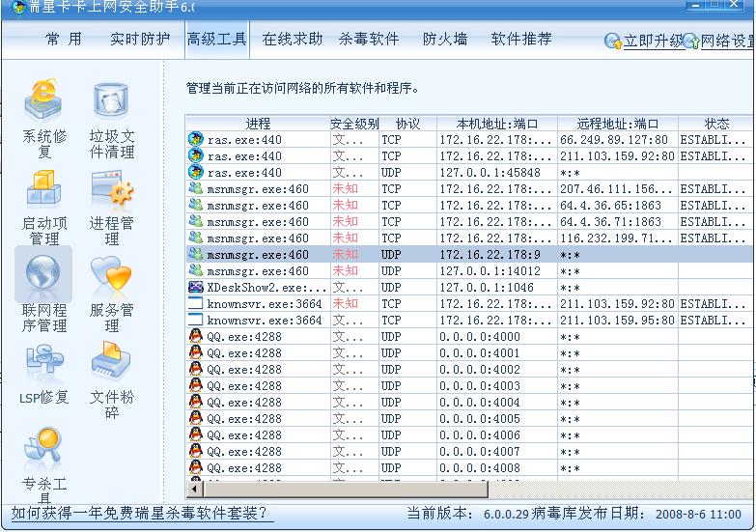Image resolution: width=756 pixels, height=532 pixels.
Task: Select the 高级工具 tab
Action: pyautogui.click(x=216, y=39)
